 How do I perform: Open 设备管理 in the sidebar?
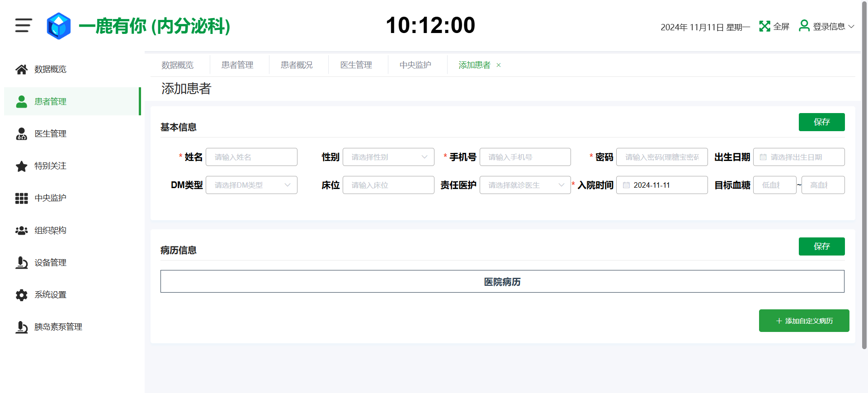click(72, 262)
